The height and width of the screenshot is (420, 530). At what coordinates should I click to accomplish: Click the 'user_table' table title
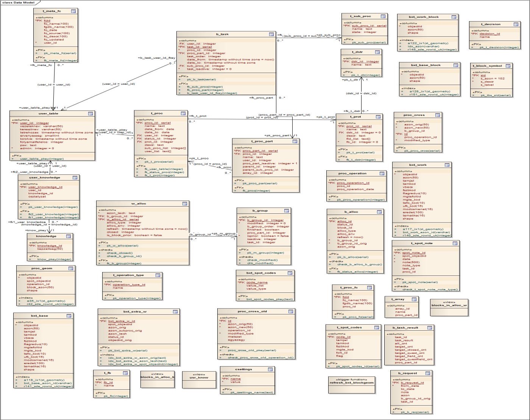tap(48, 114)
